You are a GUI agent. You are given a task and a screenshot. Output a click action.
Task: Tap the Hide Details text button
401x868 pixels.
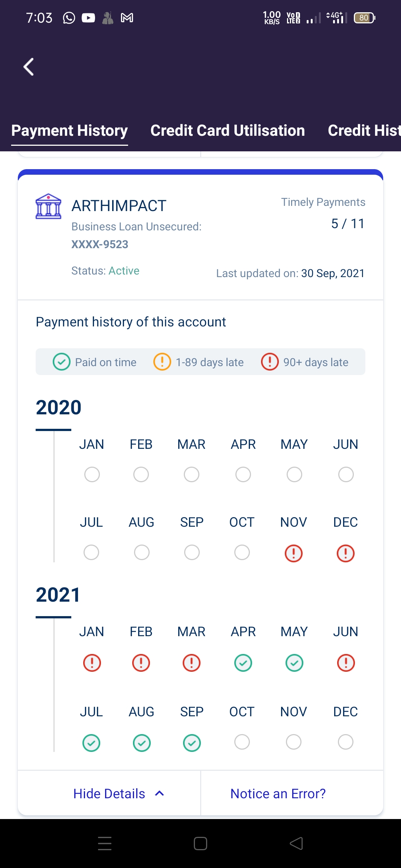[x=109, y=793]
